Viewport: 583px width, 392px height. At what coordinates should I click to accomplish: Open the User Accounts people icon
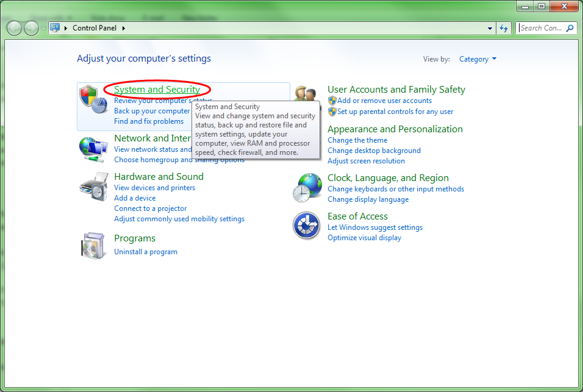(306, 94)
